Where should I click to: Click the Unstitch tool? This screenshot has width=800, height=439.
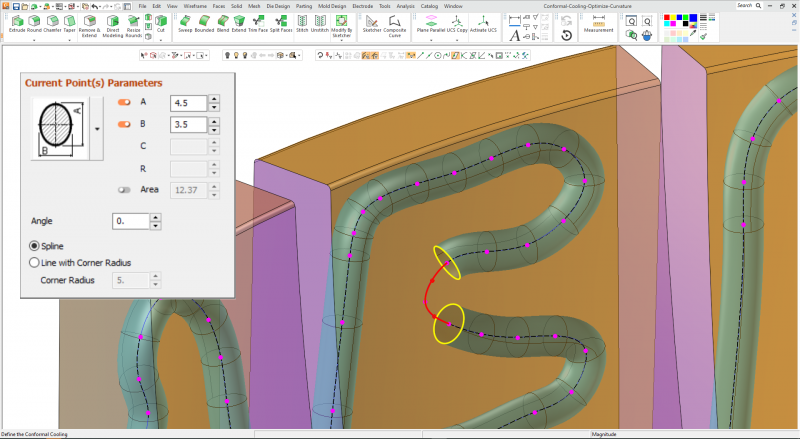click(x=320, y=24)
